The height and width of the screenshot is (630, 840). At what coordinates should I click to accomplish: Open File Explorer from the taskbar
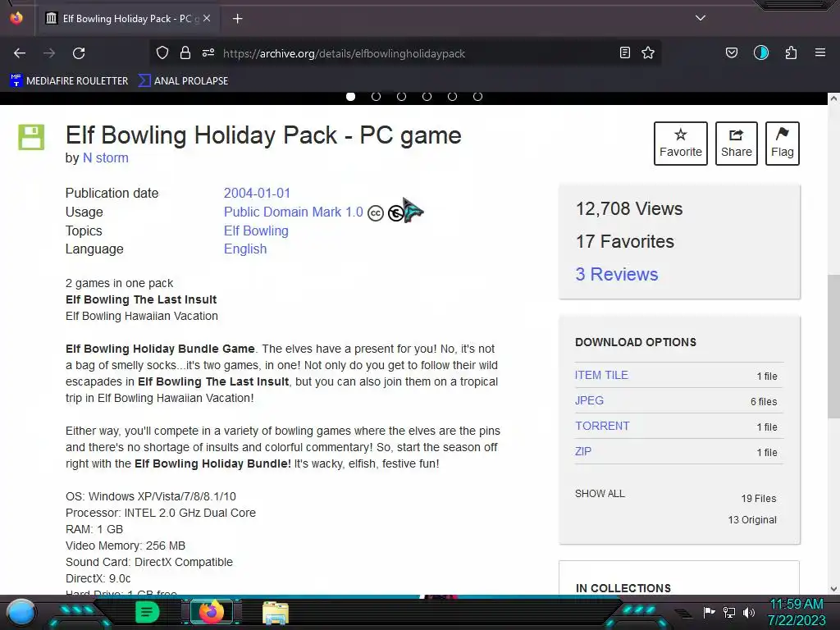[x=276, y=613]
